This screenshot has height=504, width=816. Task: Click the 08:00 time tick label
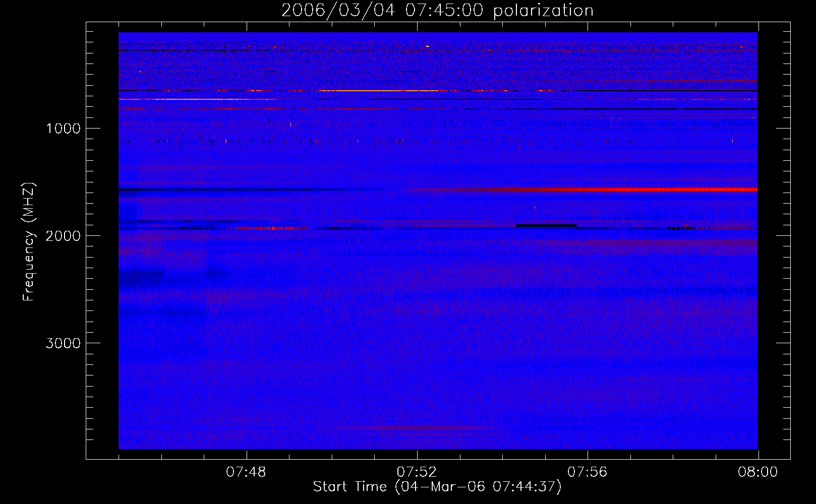click(757, 472)
